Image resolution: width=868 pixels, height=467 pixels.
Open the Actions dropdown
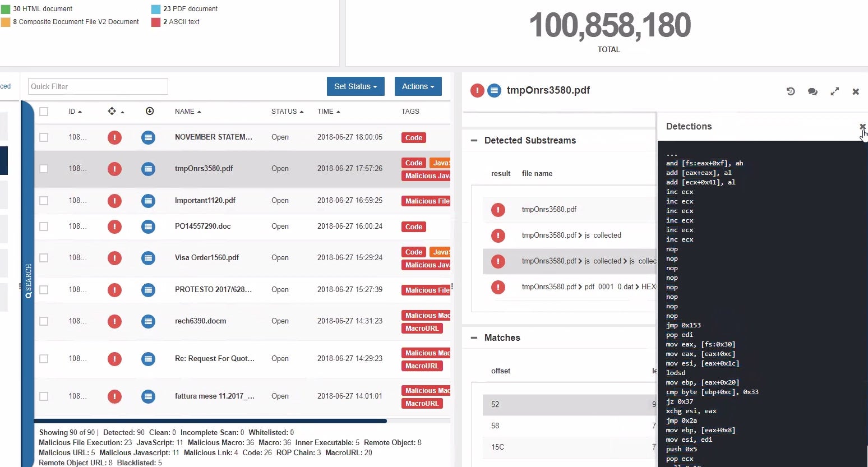point(418,86)
